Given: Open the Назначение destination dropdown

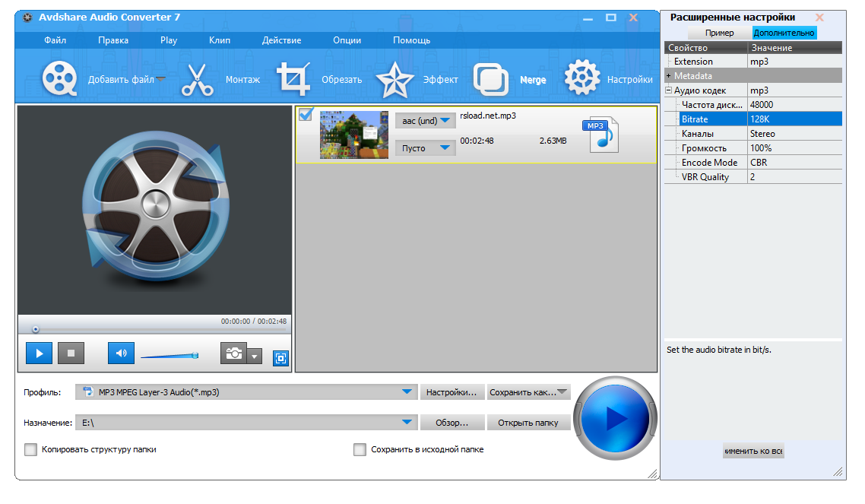Looking at the screenshot, I should (407, 423).
